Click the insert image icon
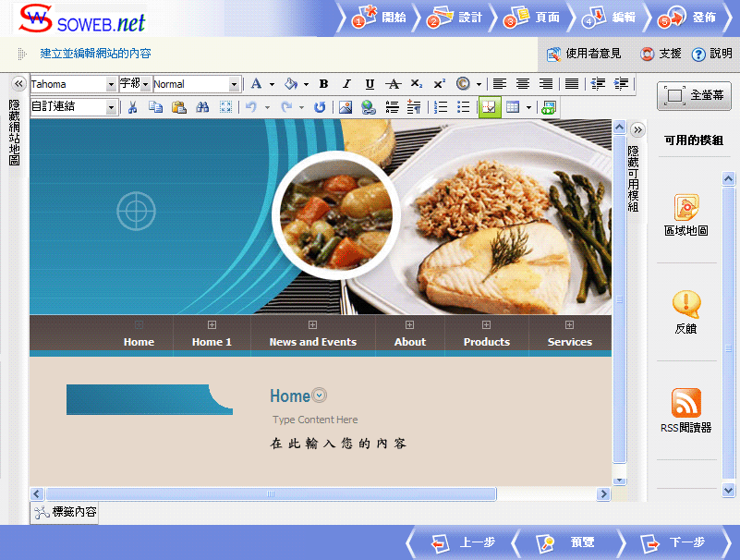The height and width of the screenshot is (560, 740). click(346, 107)
